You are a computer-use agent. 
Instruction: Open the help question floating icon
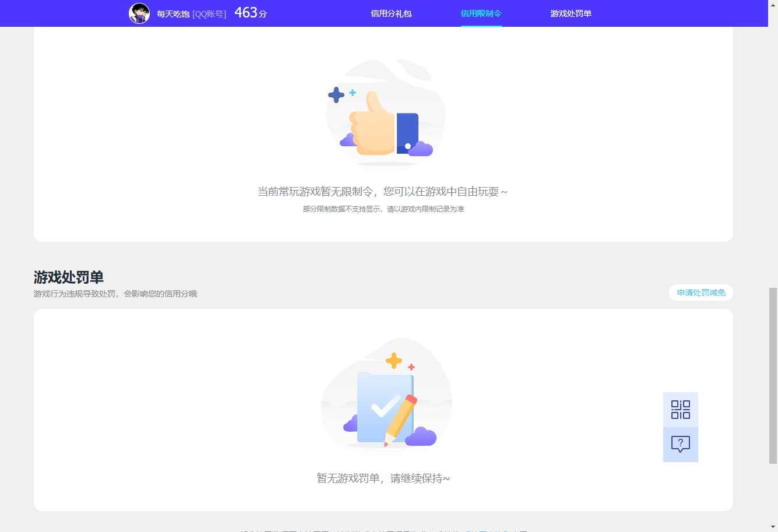[680, 445]
